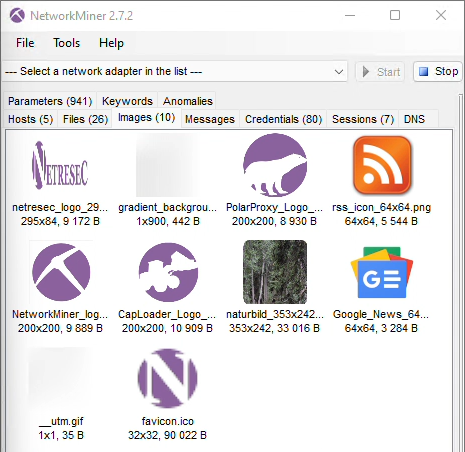Click the '295x84, 9 172 B' size text
465x452 pixels.
point(60,221)
